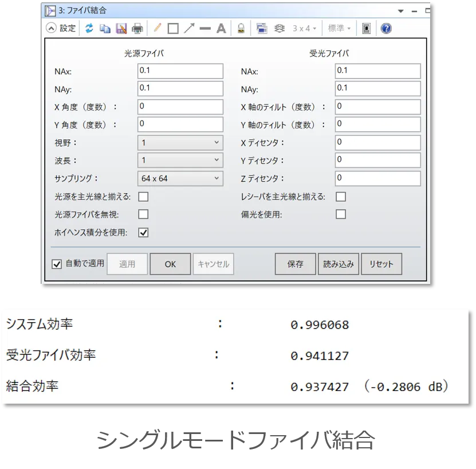
Task: Select the line drawing tool
Action: click(x=205, y=29)
